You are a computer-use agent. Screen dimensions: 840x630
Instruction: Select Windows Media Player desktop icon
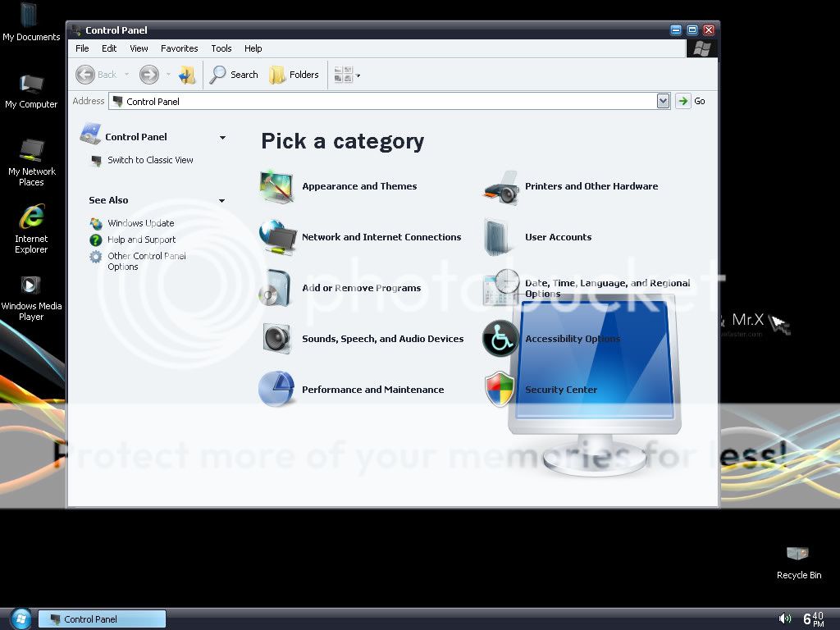pyautogui.click(x=31, y=298)
